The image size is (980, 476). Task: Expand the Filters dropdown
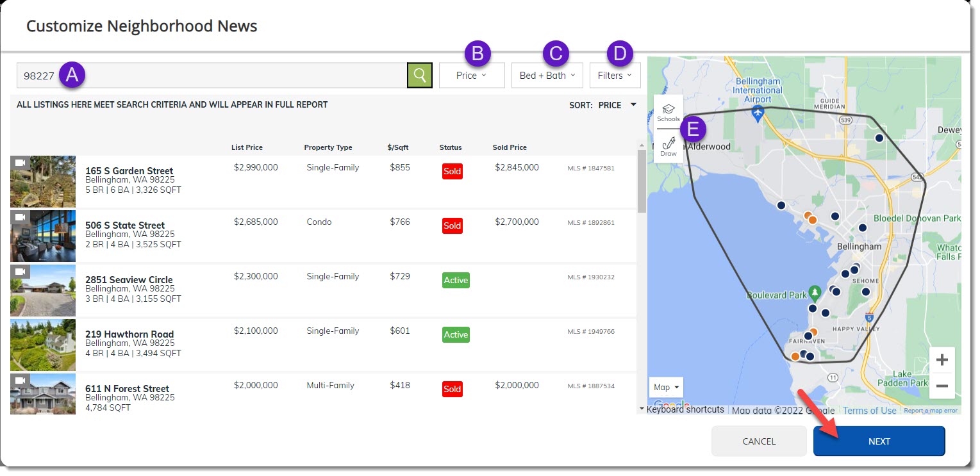pos(615,75)
